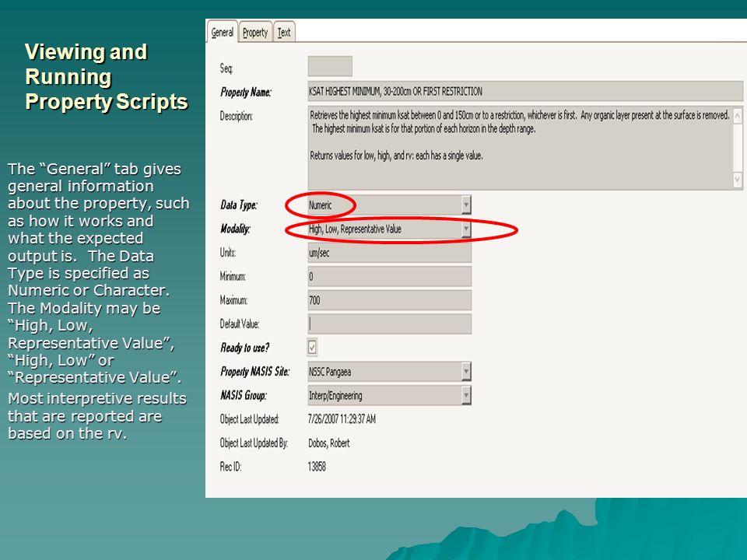The width and height of the screenshot is (747, 560).
Task: Expand the NASIS Group dropdown arrow
Action: tap(466, 395)
